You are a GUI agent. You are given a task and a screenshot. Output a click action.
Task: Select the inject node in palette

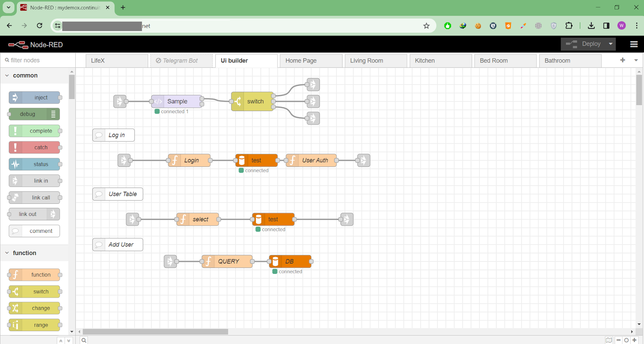tap(34, 97)
